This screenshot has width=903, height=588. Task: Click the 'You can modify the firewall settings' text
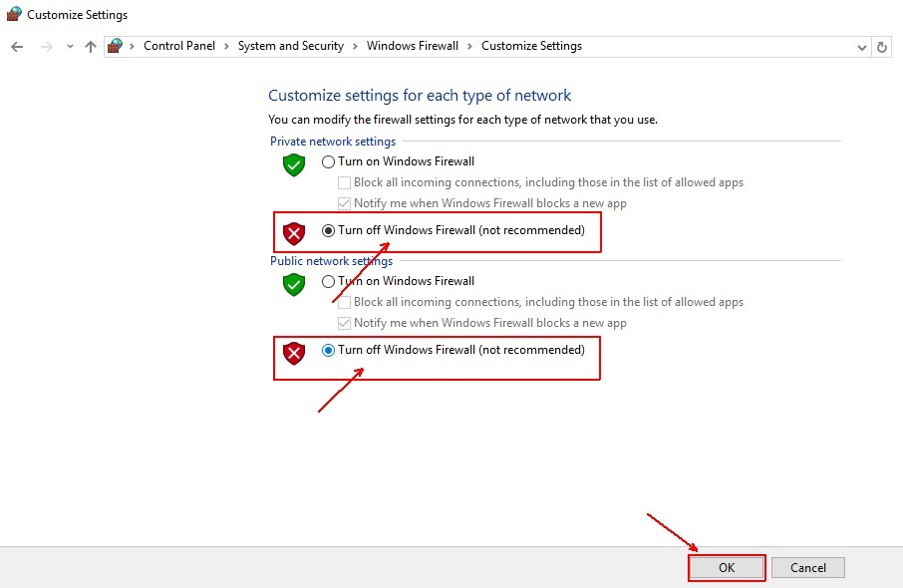462,120
